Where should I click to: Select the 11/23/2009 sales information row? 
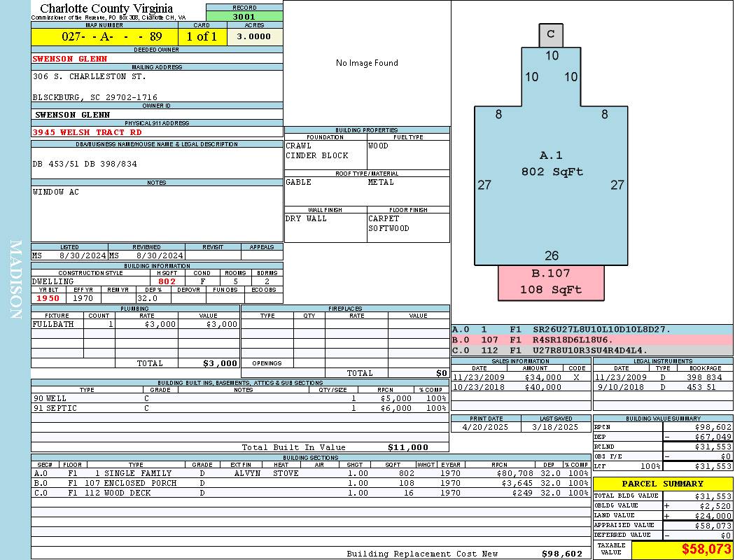click(x=520, y=377)
